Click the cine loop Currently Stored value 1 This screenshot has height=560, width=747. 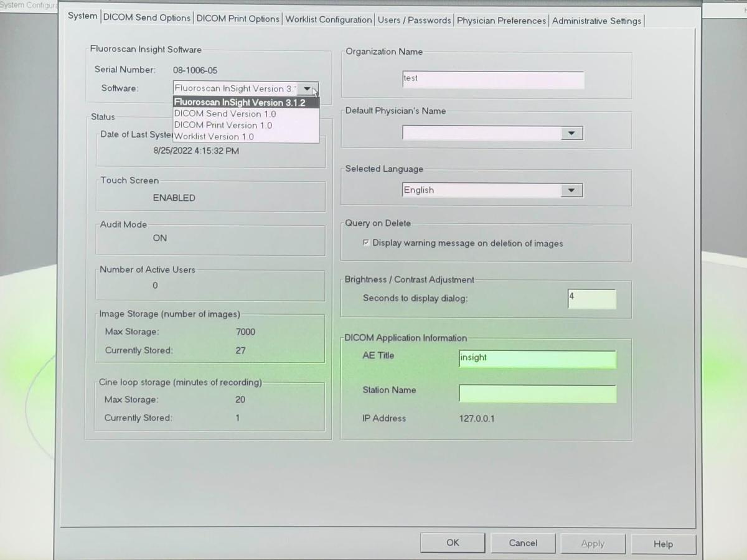pyautogui.click(x=237, y=418)
